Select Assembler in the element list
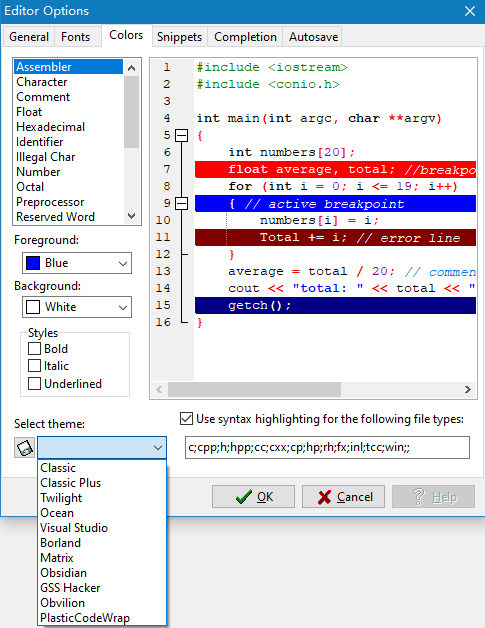The image size is (485, 628). pos(68,67)
